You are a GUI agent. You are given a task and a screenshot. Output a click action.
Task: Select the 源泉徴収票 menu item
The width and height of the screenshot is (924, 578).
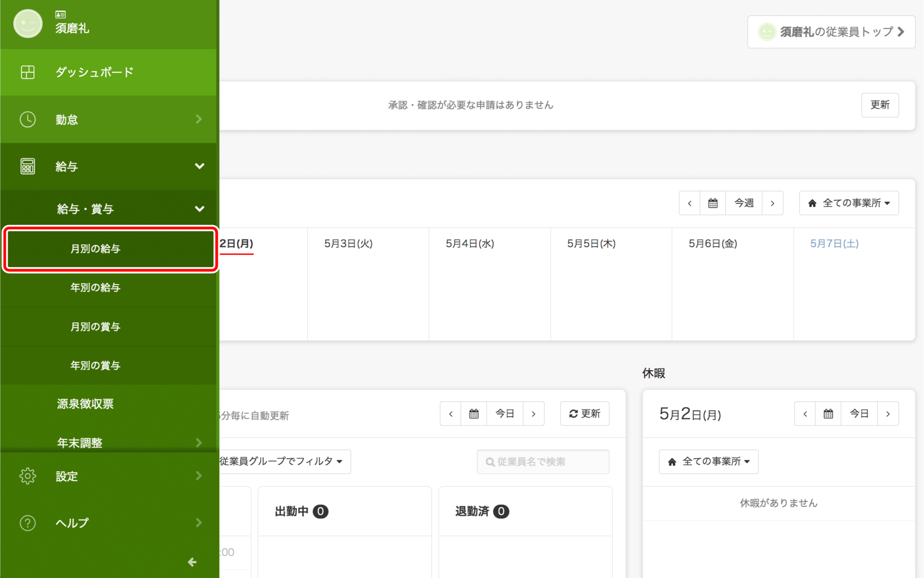click(85, 404)
